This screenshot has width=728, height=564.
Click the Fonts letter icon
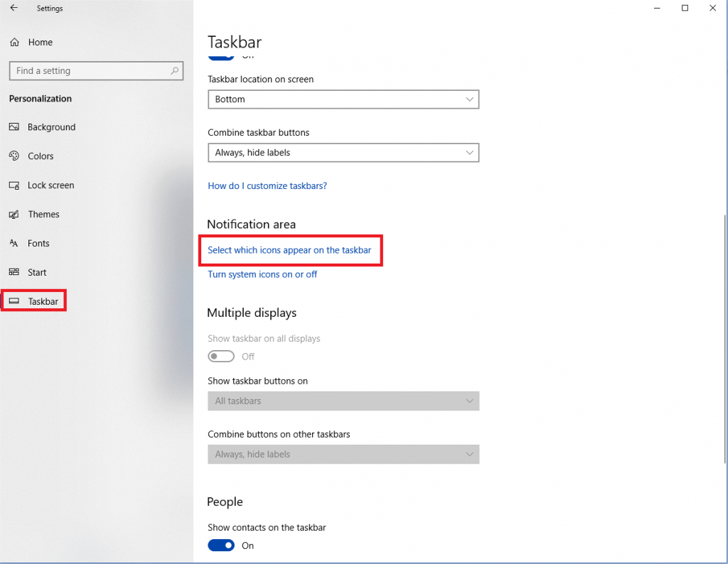coord(14,243)
